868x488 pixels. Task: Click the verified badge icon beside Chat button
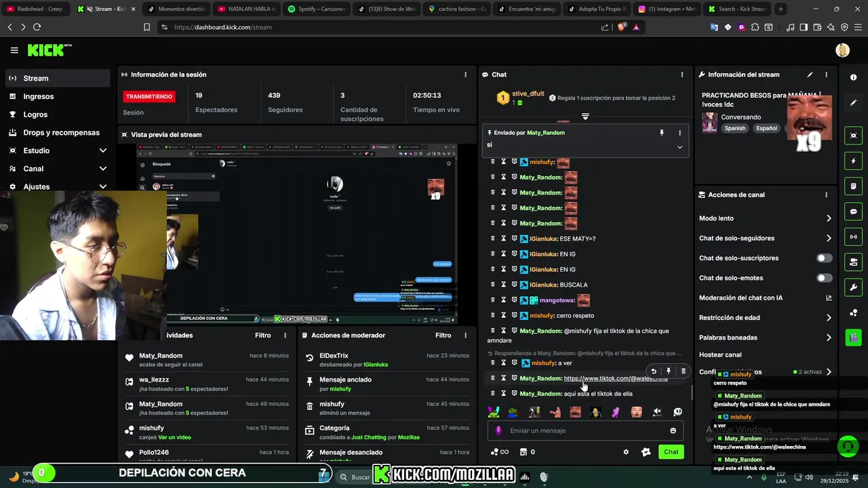click(646, 452)
